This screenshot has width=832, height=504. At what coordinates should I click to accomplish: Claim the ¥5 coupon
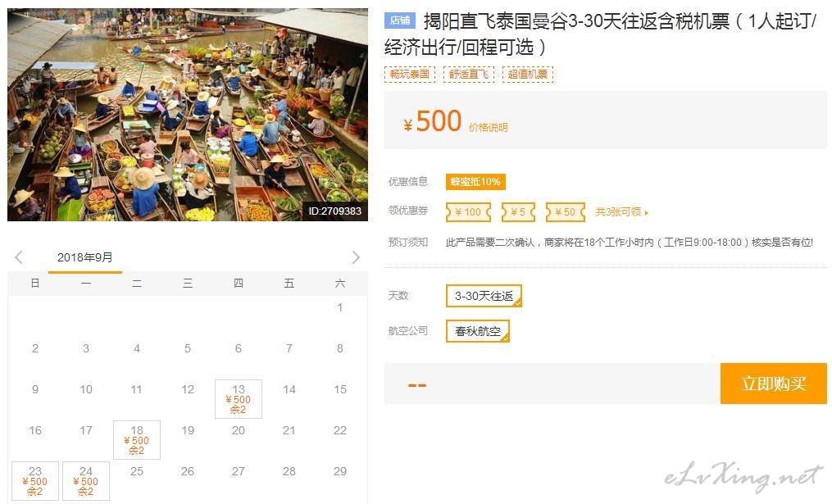(518, 212)
